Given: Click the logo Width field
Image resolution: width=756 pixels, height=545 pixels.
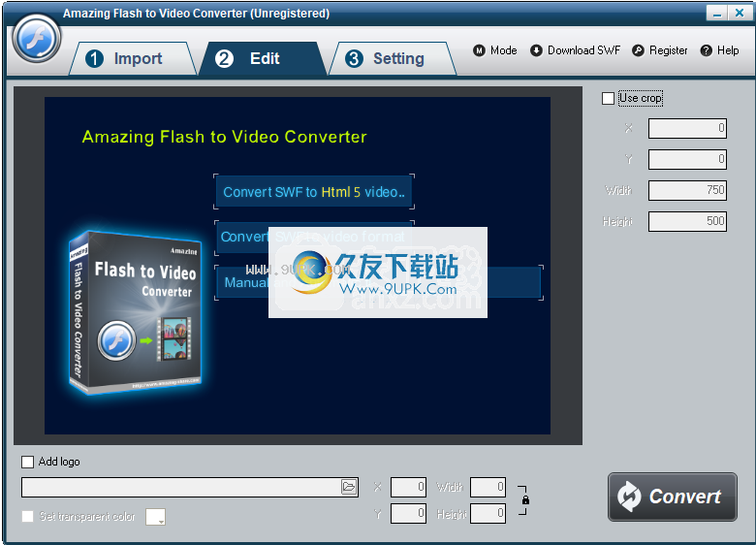Looking at the screenshot, I should pos(488,487).
